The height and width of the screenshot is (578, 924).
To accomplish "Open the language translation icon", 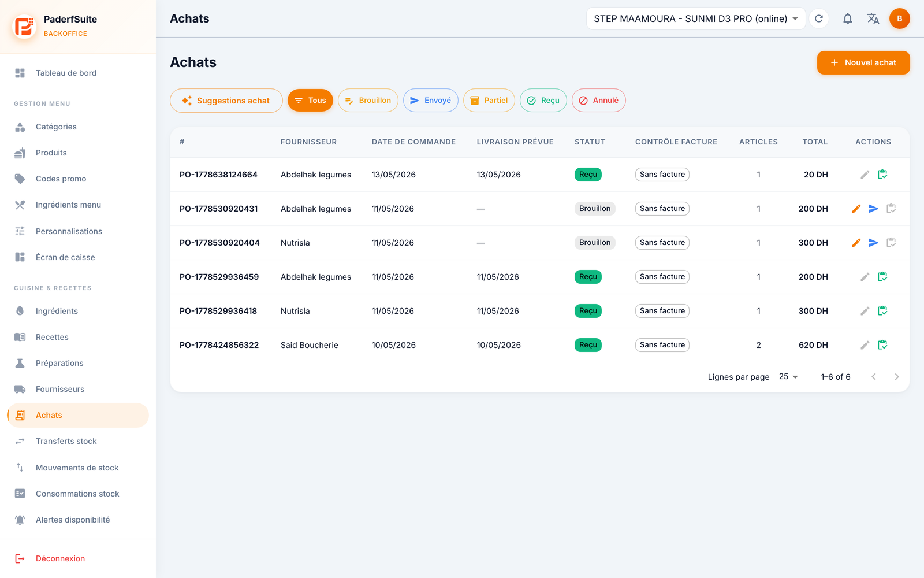I will coord(873,18).
